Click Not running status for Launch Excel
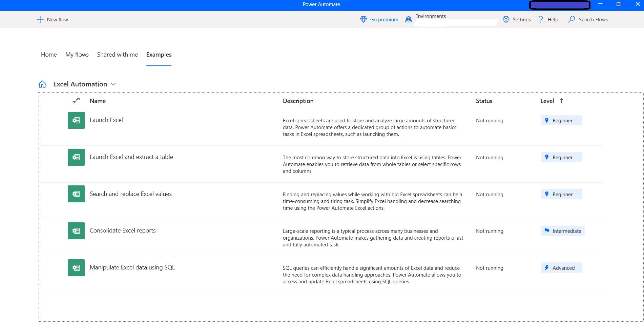This screenshot has height=323, width=644. tap(490, 121)
